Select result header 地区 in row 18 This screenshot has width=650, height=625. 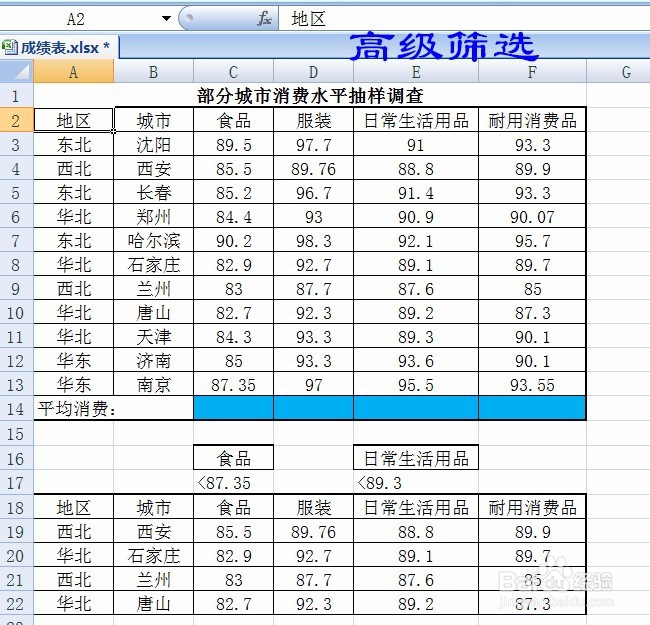click(73, 507)
